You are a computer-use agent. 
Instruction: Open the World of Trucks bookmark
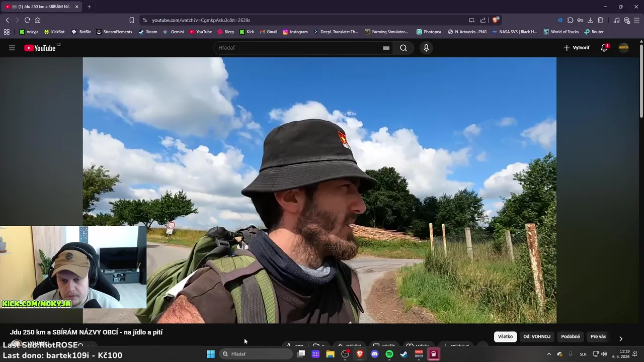point(561,32)
